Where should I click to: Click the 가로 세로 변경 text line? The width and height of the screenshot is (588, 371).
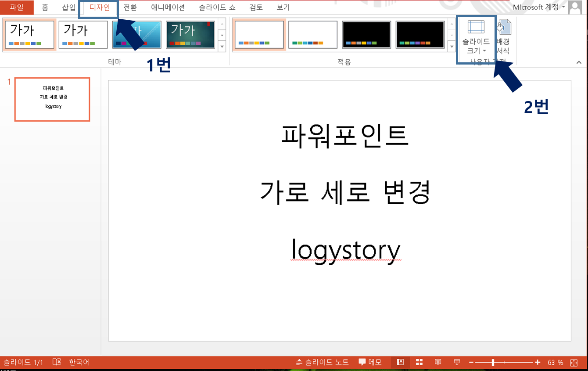pyautogui.click(x=345, y=192)
